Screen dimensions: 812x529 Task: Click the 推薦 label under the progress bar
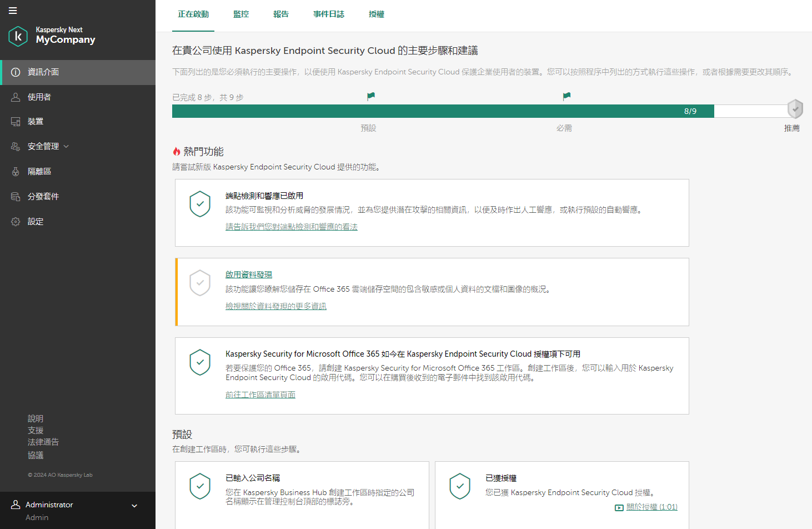pyautogui.click(x=792, y=128)
